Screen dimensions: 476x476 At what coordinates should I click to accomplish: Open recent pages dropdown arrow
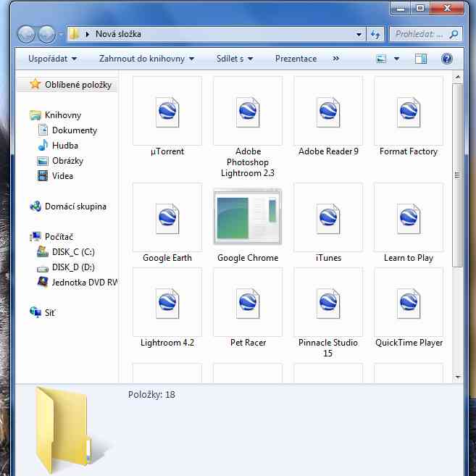60,34
